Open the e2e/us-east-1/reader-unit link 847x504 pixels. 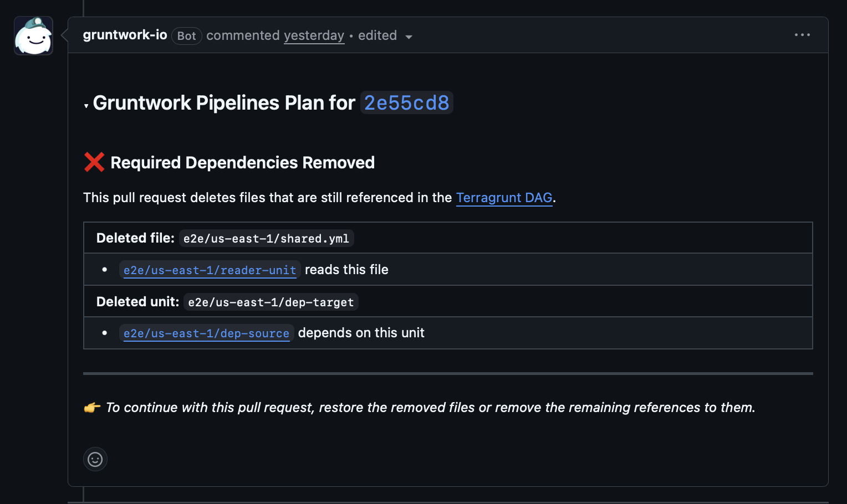210,270
